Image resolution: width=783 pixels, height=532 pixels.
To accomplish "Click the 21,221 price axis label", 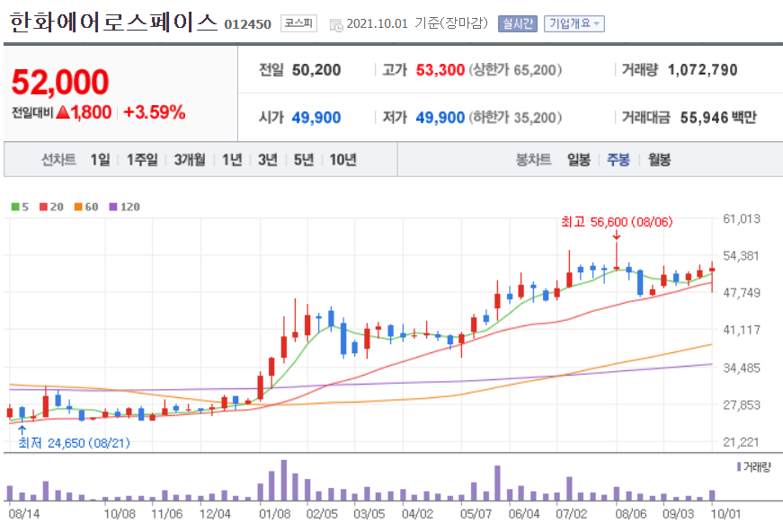I will [742, 442].
